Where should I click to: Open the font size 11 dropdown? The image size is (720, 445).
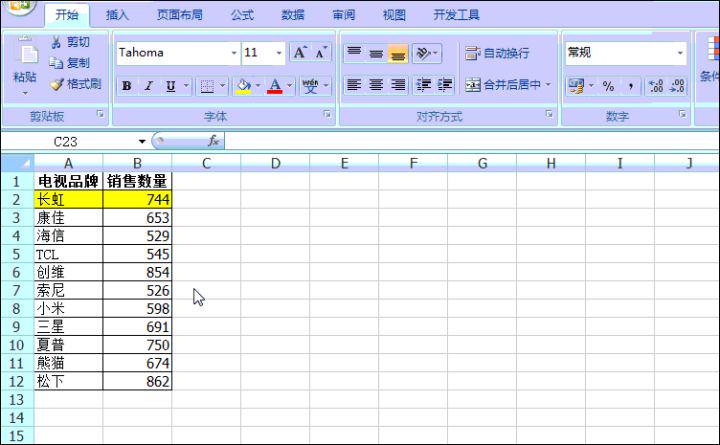coord(279,53)
